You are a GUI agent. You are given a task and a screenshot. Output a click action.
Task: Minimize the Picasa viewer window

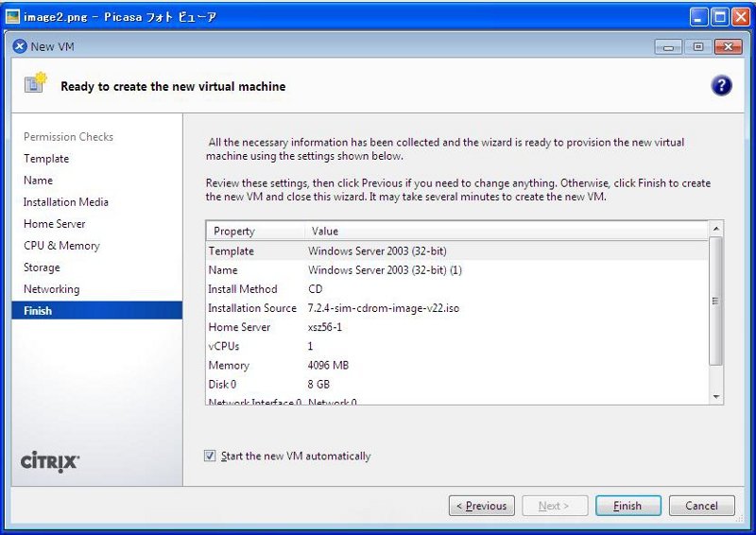coord(698,17)
